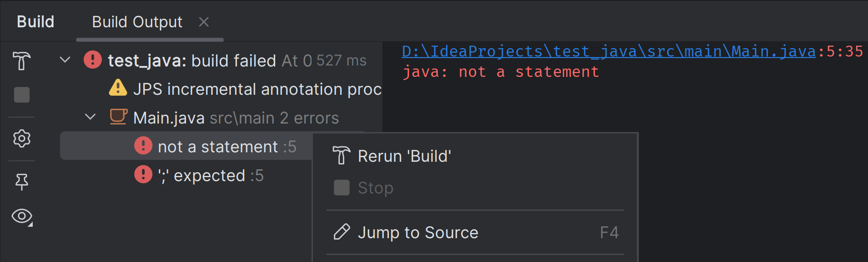Open the Main.java file path link

(x=609, y=51)
